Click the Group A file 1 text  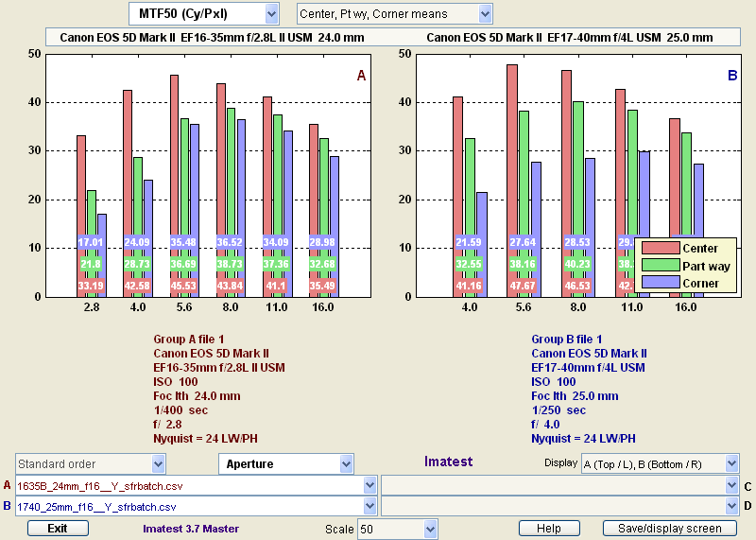coord(188,340)
